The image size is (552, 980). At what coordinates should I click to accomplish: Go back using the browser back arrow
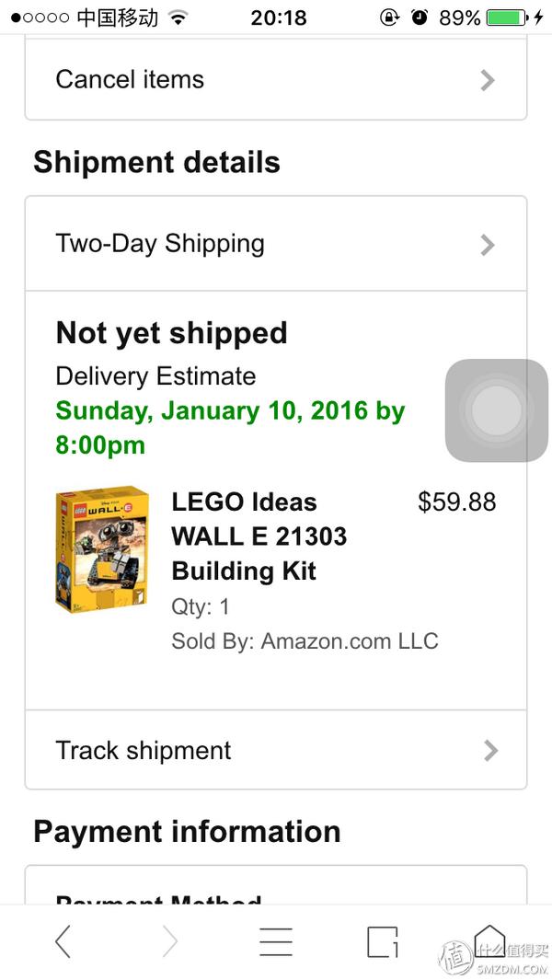[x=63, y=941]
